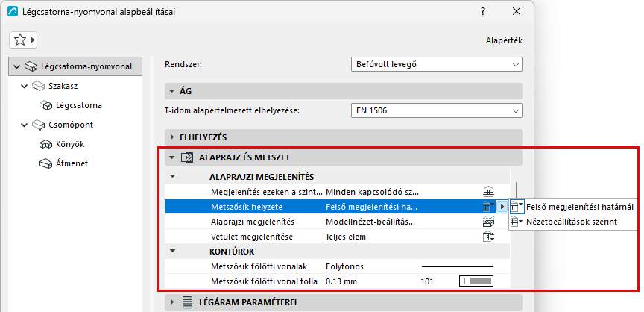The image size is (644, 312).
Task: Click the Vetület megjelenítése row label
Action: 252,237
